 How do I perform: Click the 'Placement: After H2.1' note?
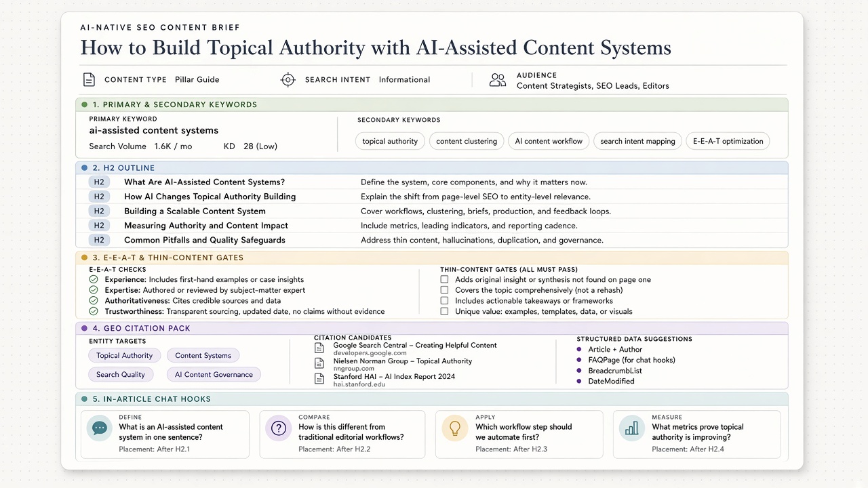coord(155,449)
